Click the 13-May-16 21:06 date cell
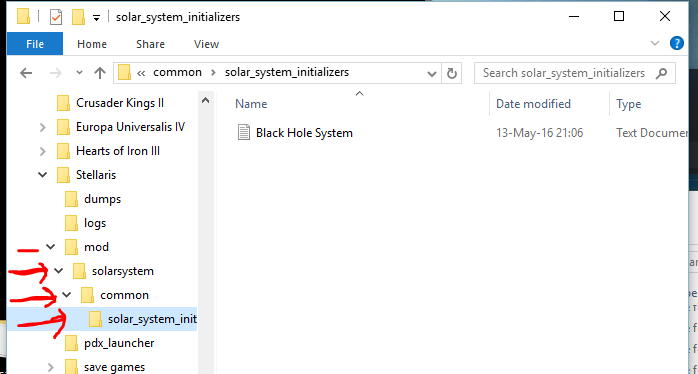Screen dimensions: 698x374 click(540, 133)
